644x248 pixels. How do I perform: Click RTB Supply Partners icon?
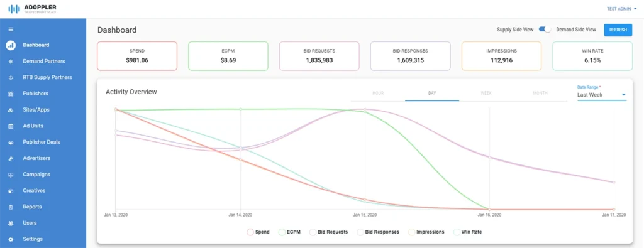(x=11, y=77)
